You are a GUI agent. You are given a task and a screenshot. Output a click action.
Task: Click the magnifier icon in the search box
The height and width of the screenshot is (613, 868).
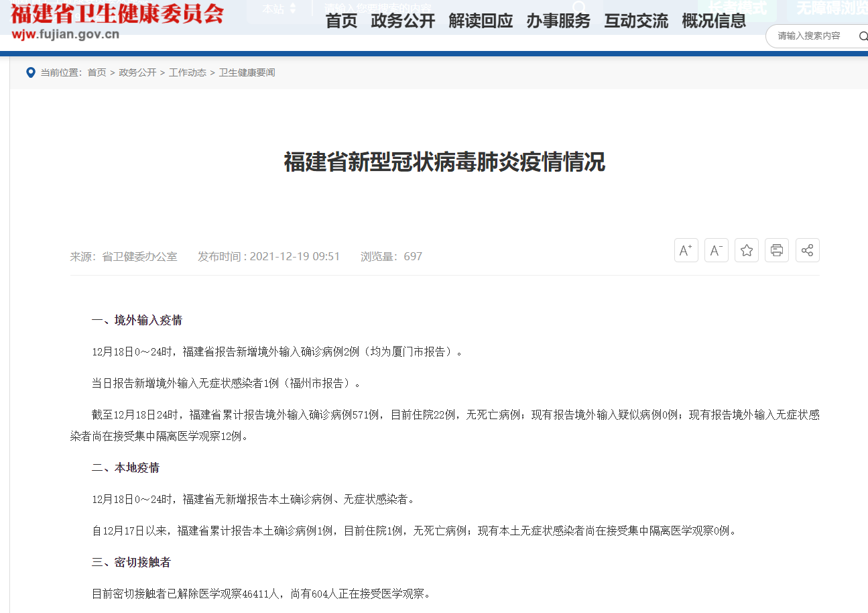[x=863, y=36]
